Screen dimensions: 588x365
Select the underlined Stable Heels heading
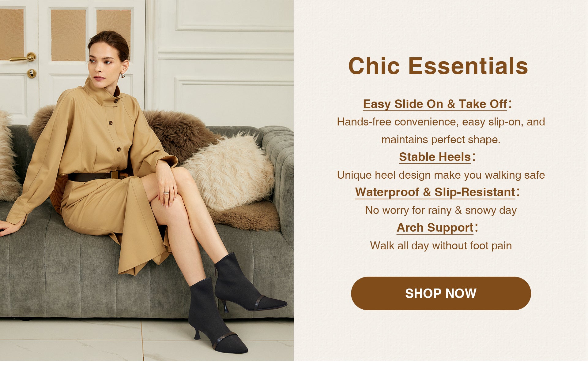tap(435, 157)
